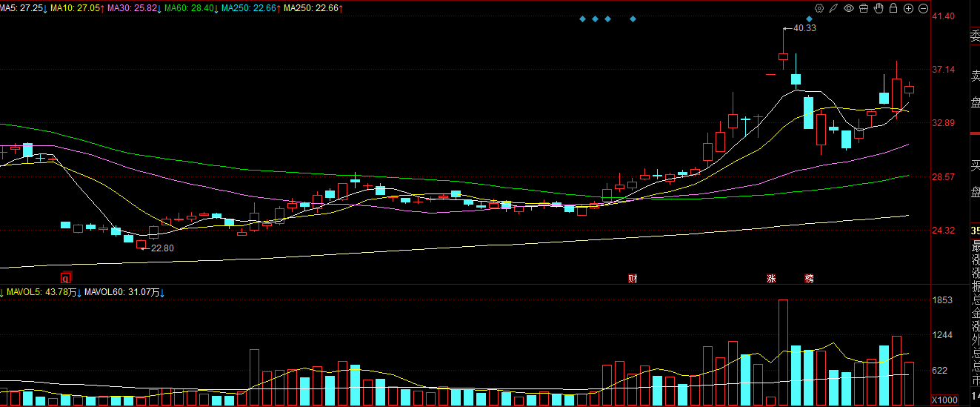The width and height of the screenshot is (980, 407).
Task: Click the 41.40 price axis label
Action: coord(943,16)
